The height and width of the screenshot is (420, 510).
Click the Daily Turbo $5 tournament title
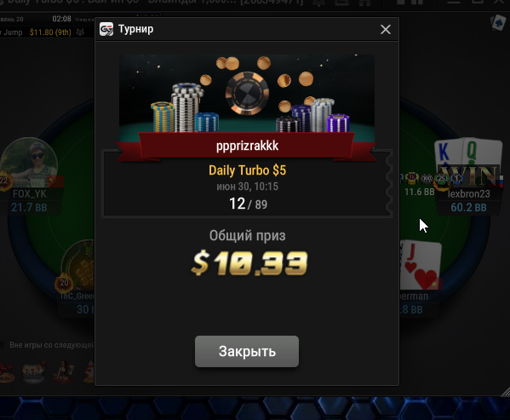[247, 170]
